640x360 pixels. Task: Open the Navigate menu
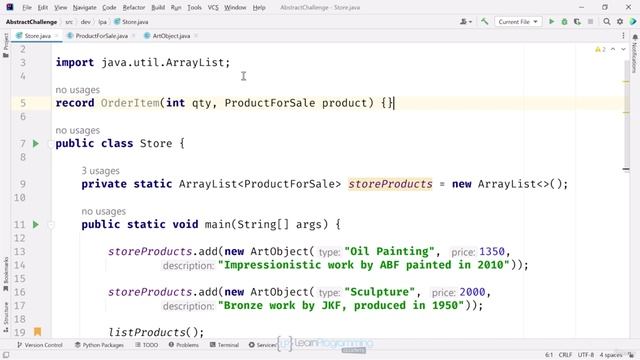pyautogui.click(x=84, y=7)
